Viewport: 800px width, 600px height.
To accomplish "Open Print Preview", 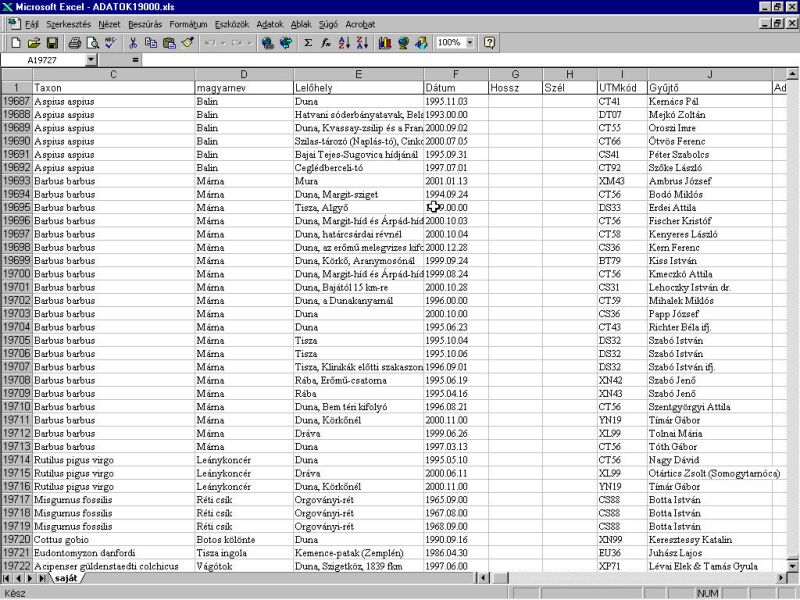I will 92,43.
